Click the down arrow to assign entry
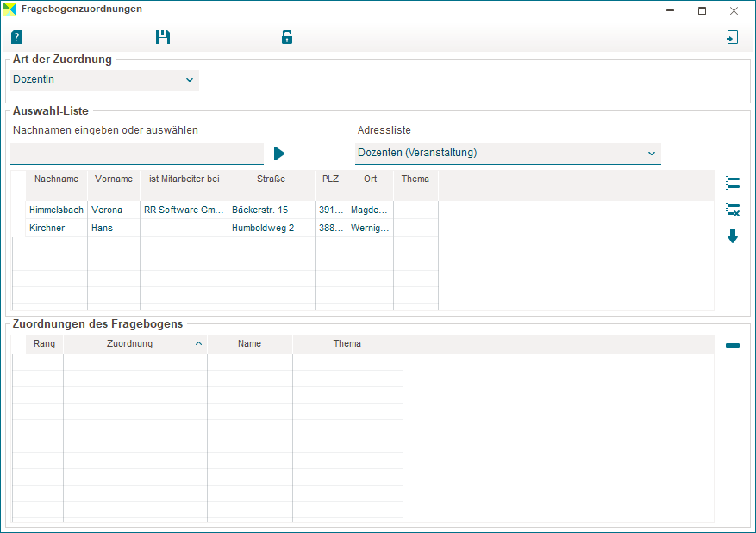This screenshot has height=533, width=756. tap(733, 236)
